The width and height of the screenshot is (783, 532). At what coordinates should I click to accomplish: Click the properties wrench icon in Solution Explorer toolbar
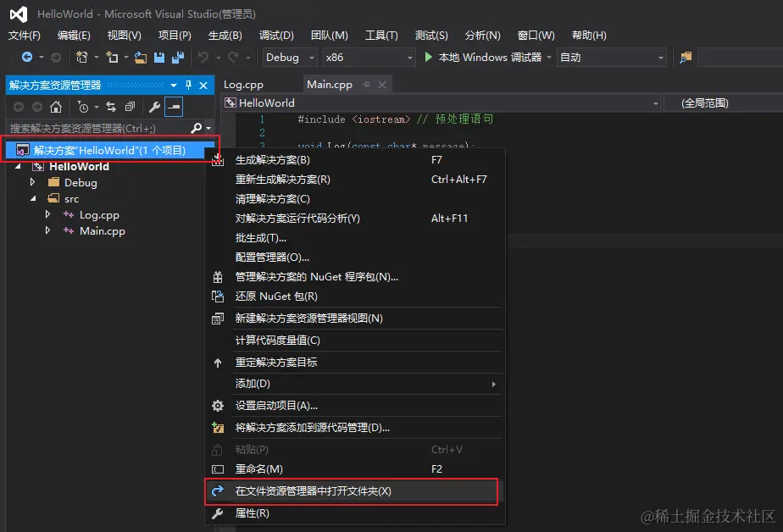pyautogui.click(x=154, y=107)
